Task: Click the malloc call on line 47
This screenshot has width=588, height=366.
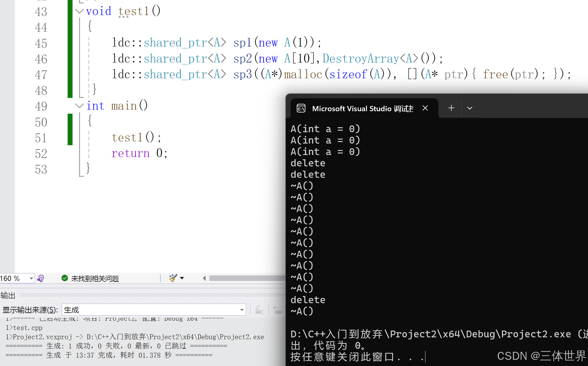Action: click(303, 74)
